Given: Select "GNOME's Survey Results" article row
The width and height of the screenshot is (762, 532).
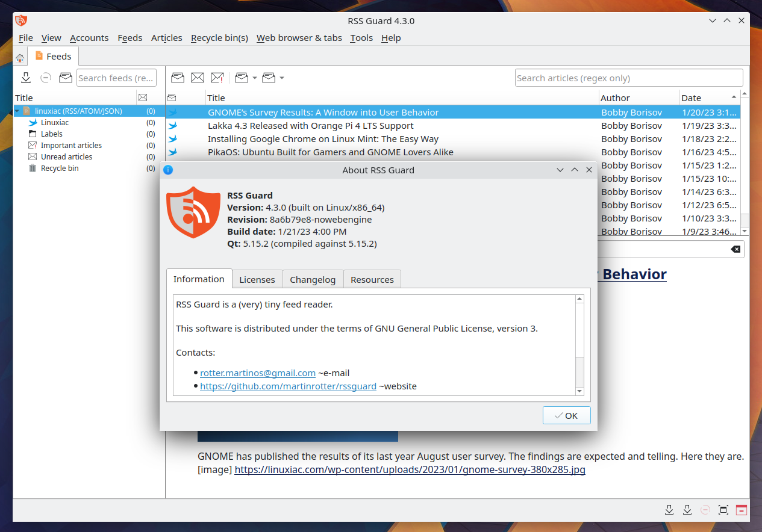Looking at the screenshot, I should [x=452, y=113].
